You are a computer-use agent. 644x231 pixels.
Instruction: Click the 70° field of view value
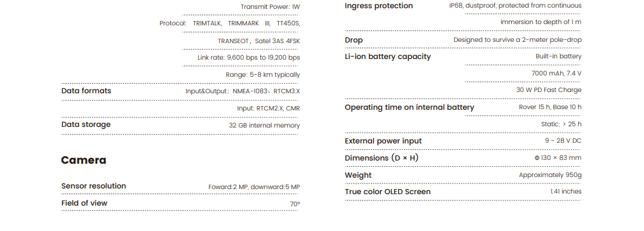(x=295, y=204)
